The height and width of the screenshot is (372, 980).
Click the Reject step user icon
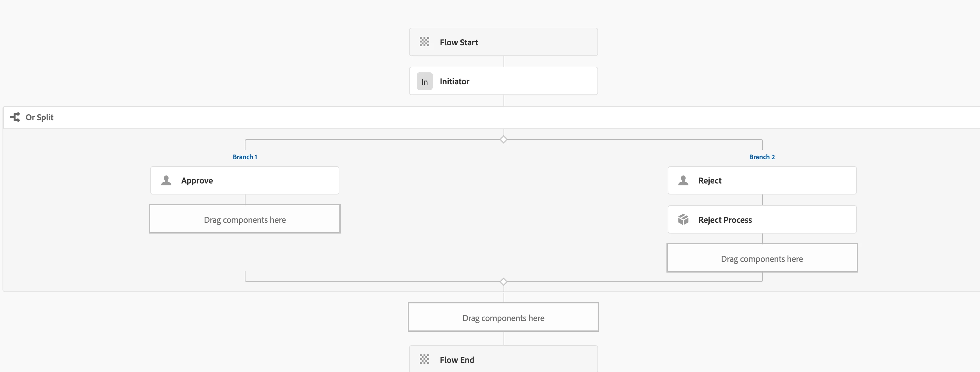683,180
